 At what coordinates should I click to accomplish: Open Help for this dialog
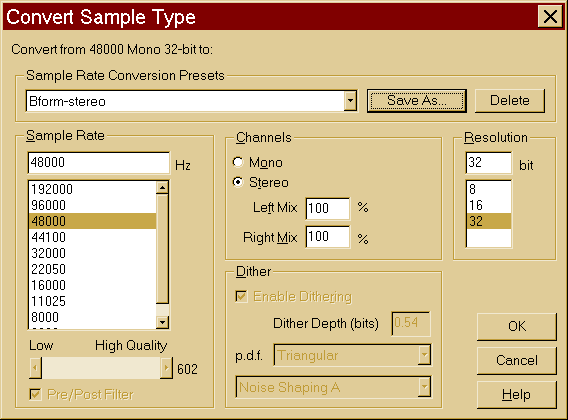tap(517, 395)
